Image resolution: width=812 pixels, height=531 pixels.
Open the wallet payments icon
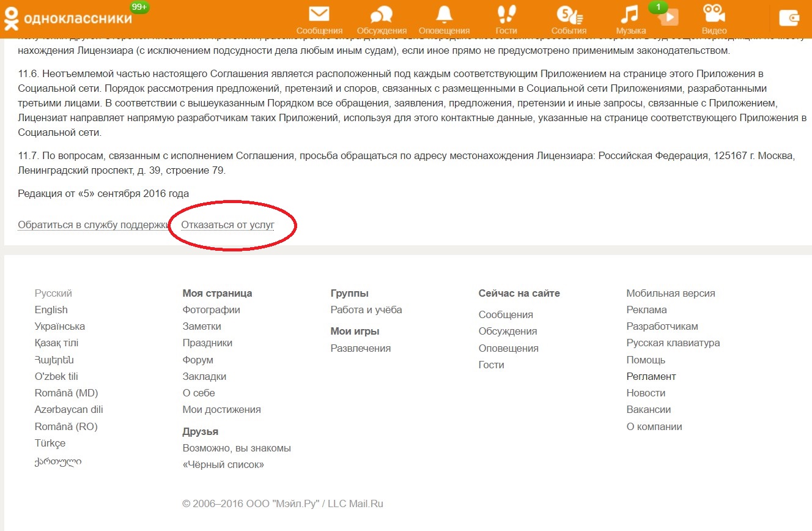point(789,18)
